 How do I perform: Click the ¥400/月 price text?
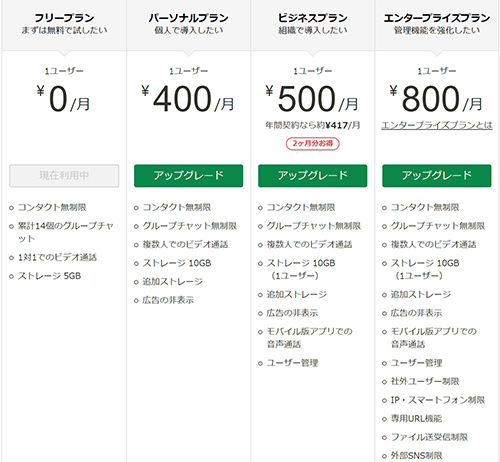pos(188,98)
